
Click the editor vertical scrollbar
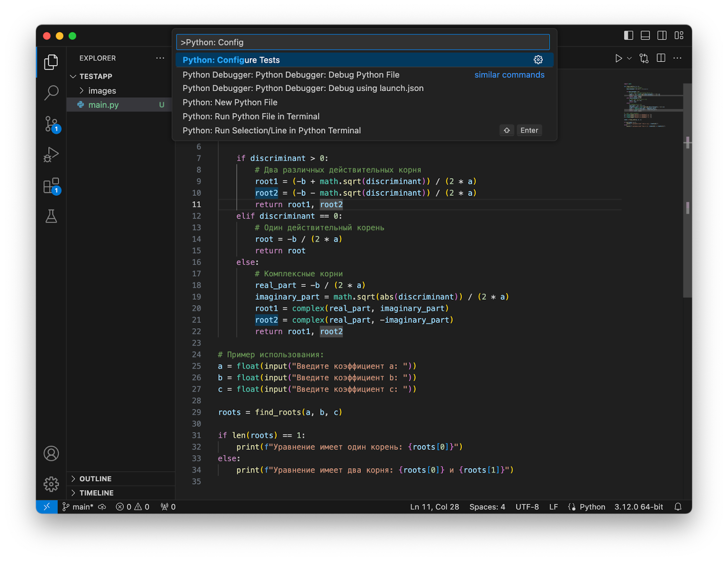pyautogui.click(x=687, y=191)
